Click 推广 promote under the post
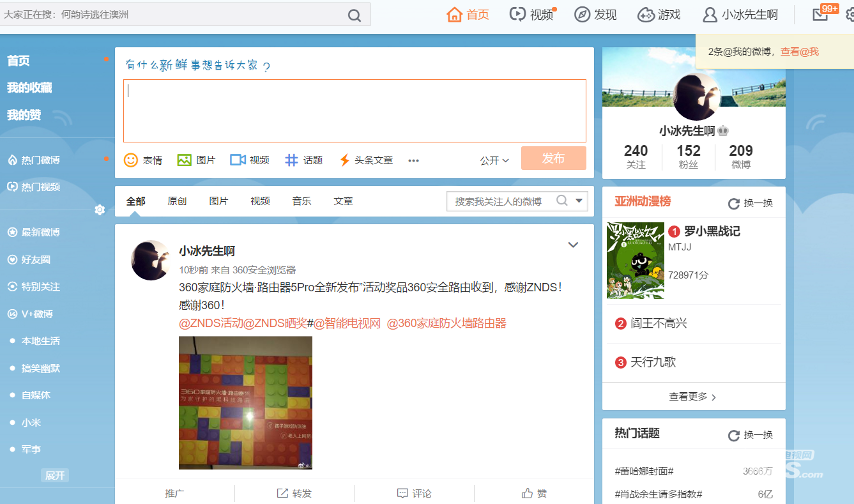This screenshot has height=504, width=854. tap(174, 493)
